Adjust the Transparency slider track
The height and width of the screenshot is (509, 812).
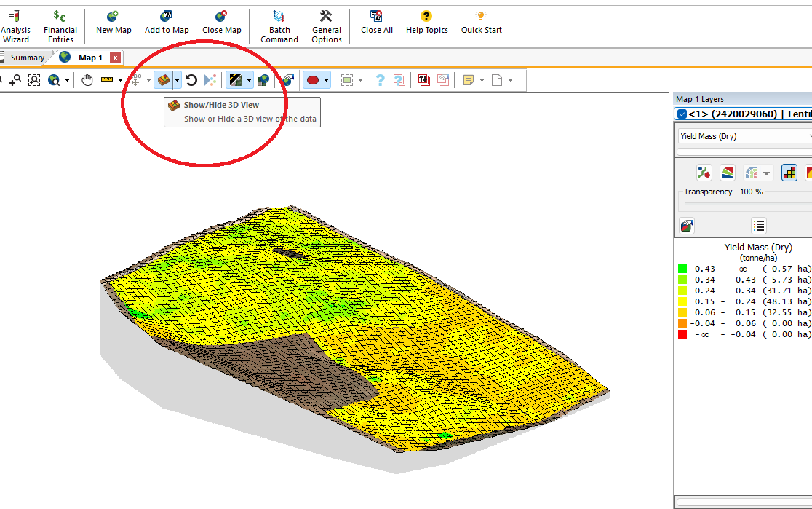[x=748, y=204]
